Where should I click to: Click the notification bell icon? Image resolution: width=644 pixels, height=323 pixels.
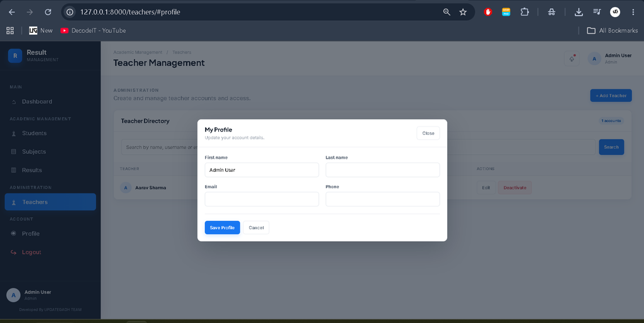click(x=572, y=59)
